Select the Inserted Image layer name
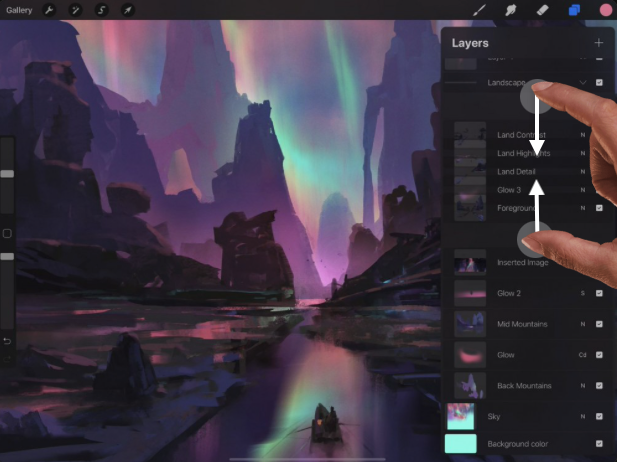 523,262
